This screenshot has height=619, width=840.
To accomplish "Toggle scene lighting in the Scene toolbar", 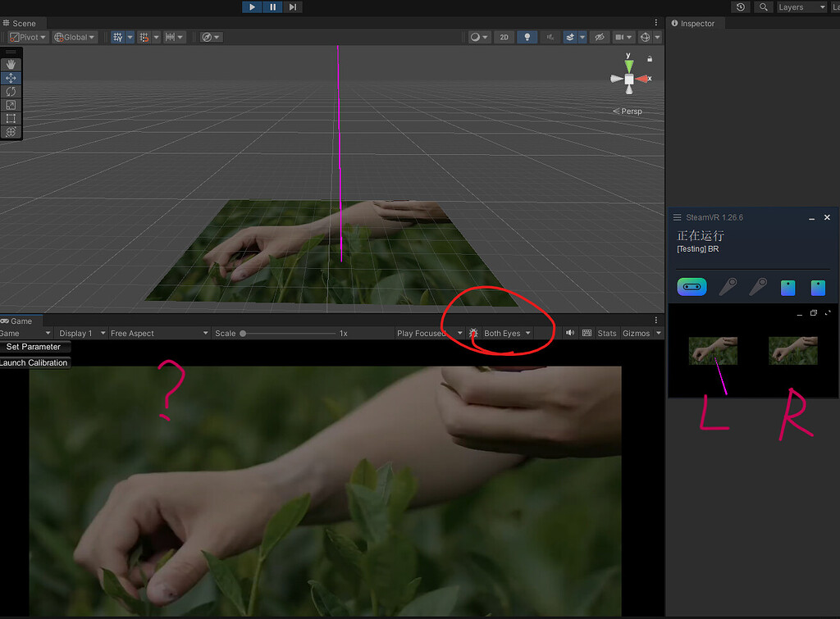I will [x=527, y=36].
